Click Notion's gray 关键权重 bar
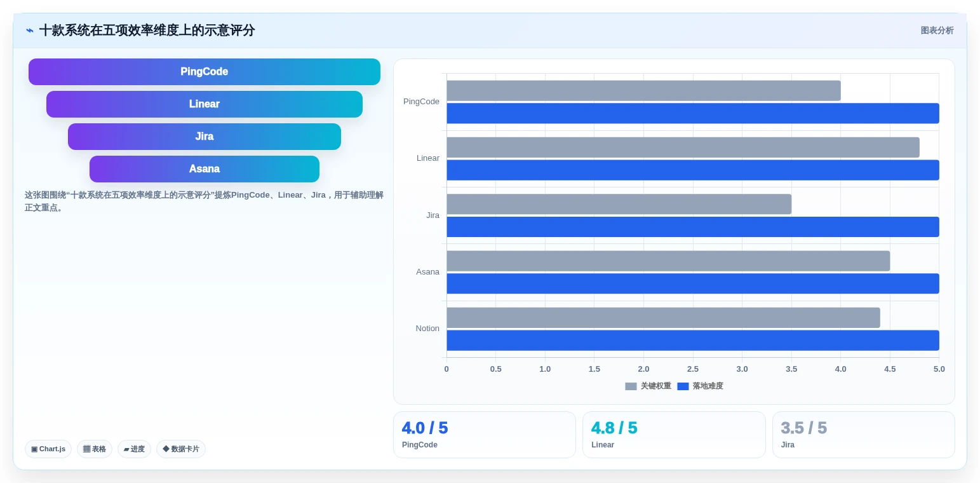Image resolution: width=980 pixels, height=483 pixels. 663,318
